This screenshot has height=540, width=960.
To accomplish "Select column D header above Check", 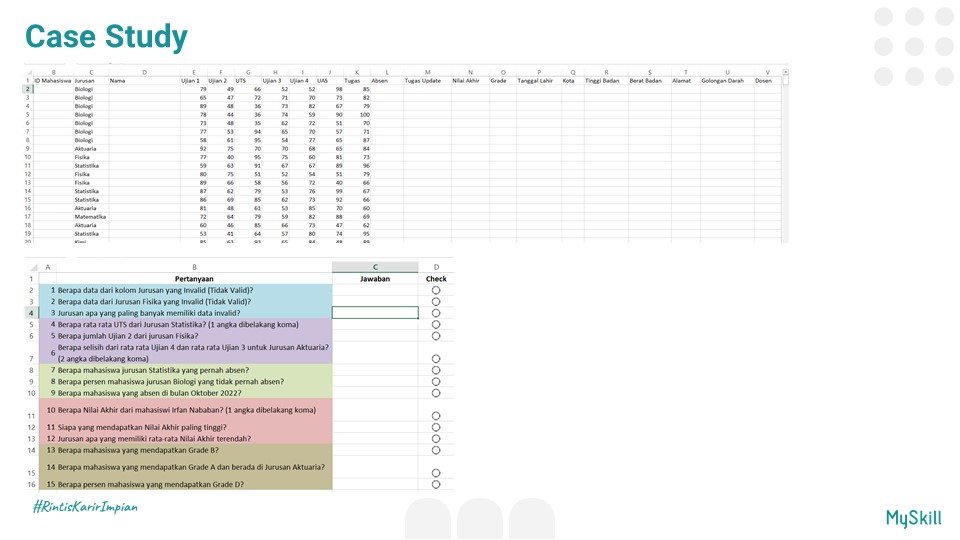I will coord(436,267).
